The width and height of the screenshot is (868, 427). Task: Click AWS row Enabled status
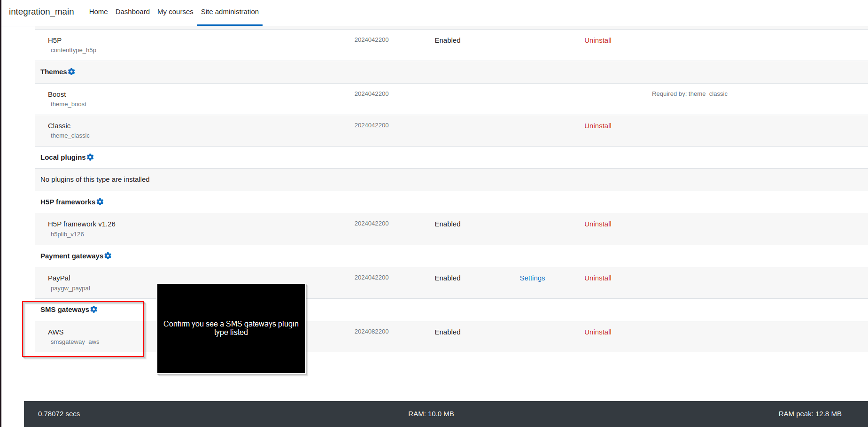(x=448, y=332)
